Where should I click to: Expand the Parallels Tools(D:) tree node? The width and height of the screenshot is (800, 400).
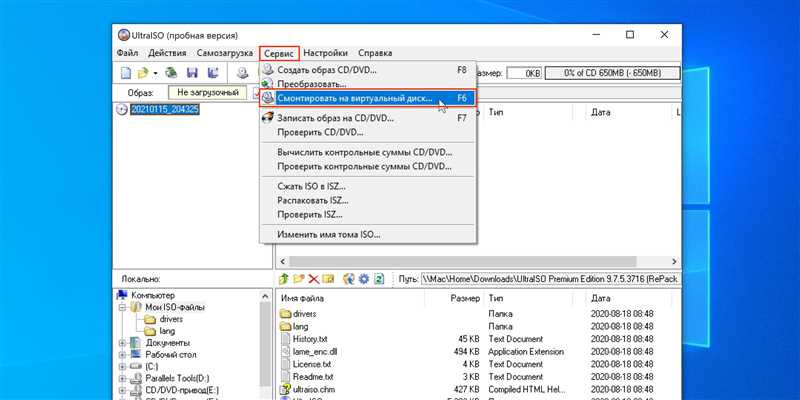[x=122, y=379]
